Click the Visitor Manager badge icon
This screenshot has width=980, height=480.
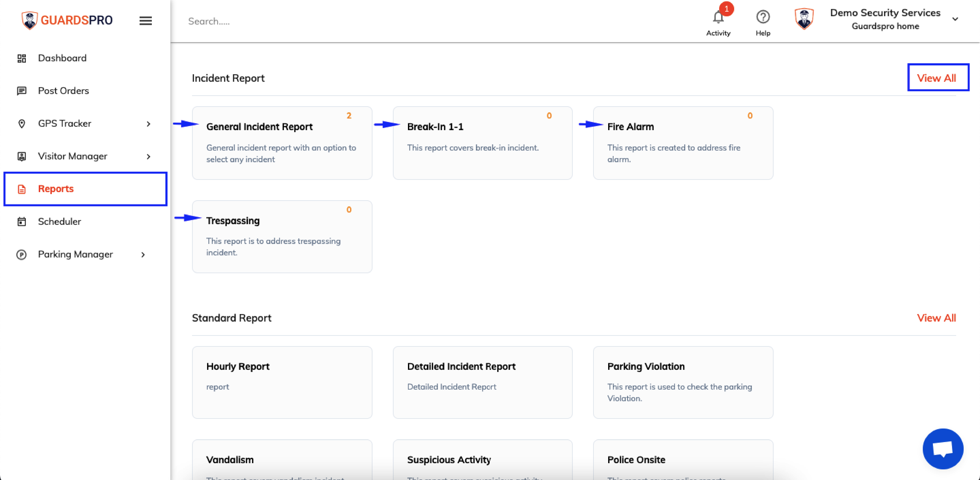(x=22, y=156)
